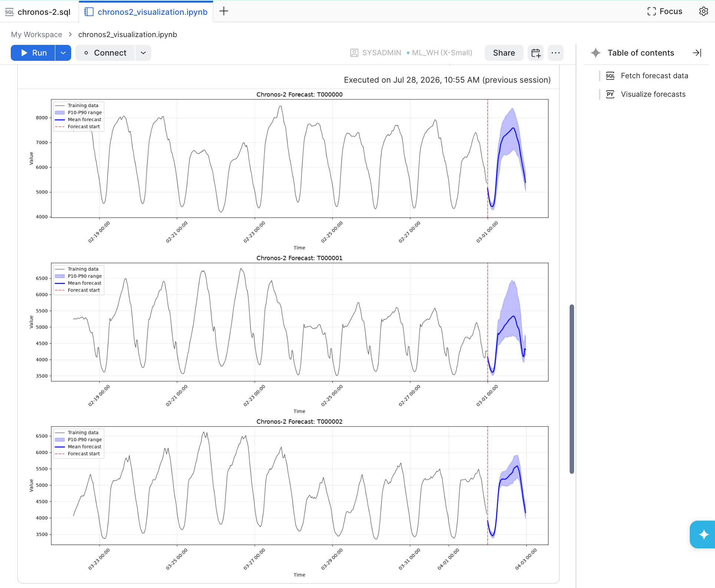Click the T000002 forecast chart
Viewport: 715px width, 588px height.
(x=300, y=485)
